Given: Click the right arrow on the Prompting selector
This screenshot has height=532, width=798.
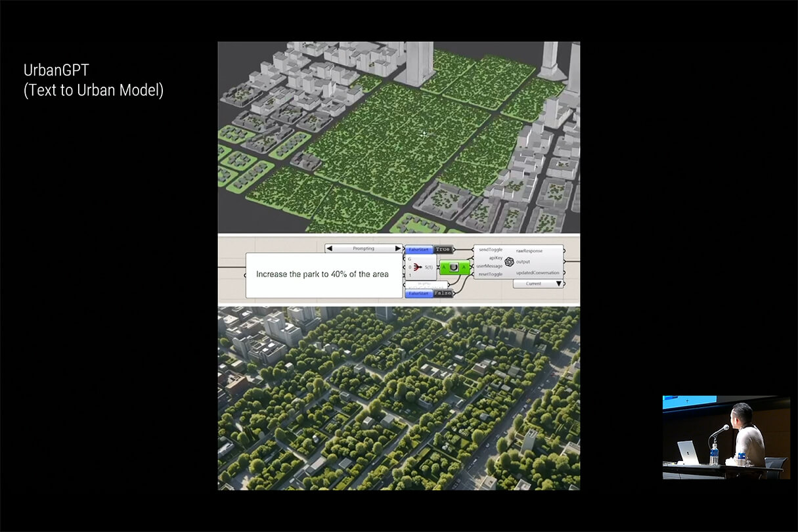Looking at the screenshot, I should coord(397,248).
